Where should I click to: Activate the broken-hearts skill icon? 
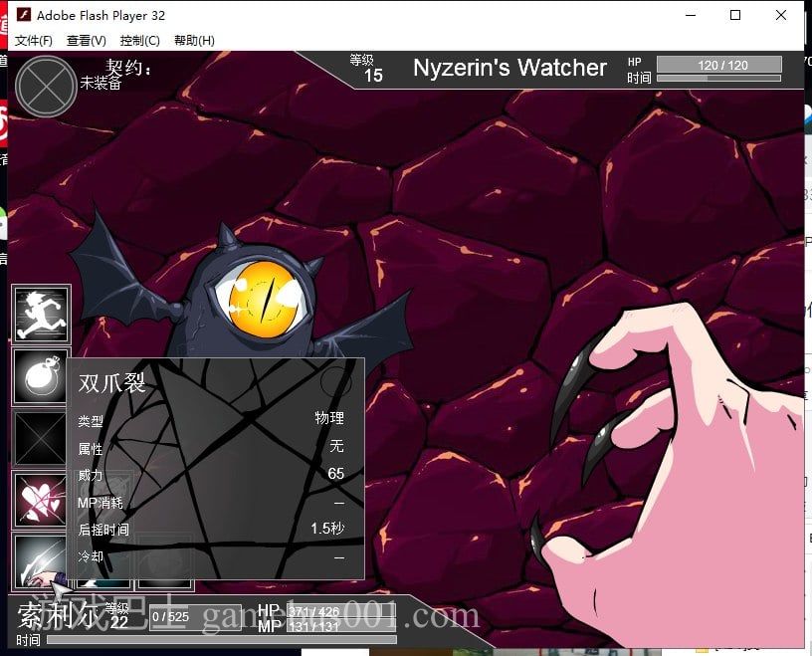[x=40, y=500]
